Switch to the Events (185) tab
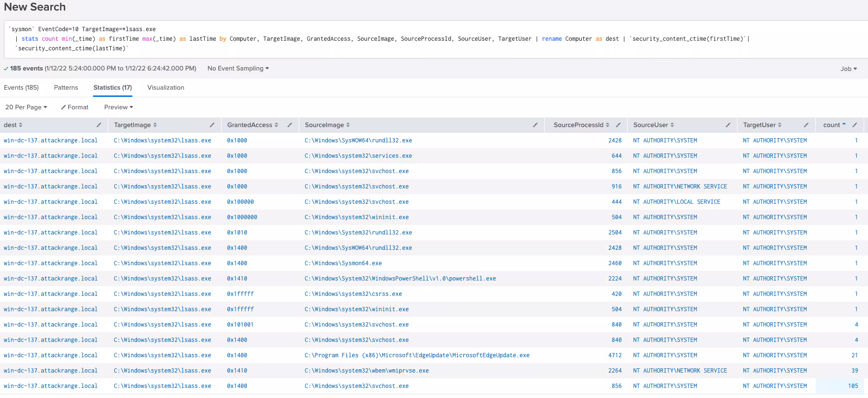The width and height of the screenshot is (868, 398). point(21,88)
